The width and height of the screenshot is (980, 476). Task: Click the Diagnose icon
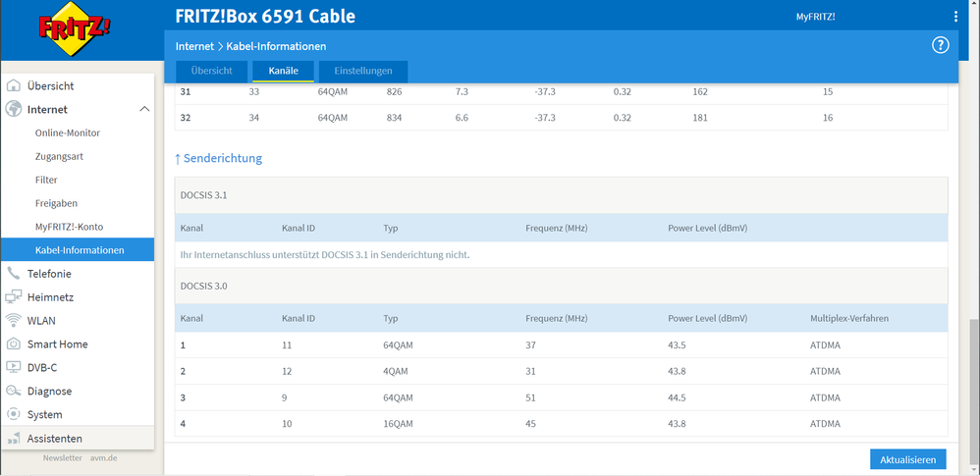14,391
